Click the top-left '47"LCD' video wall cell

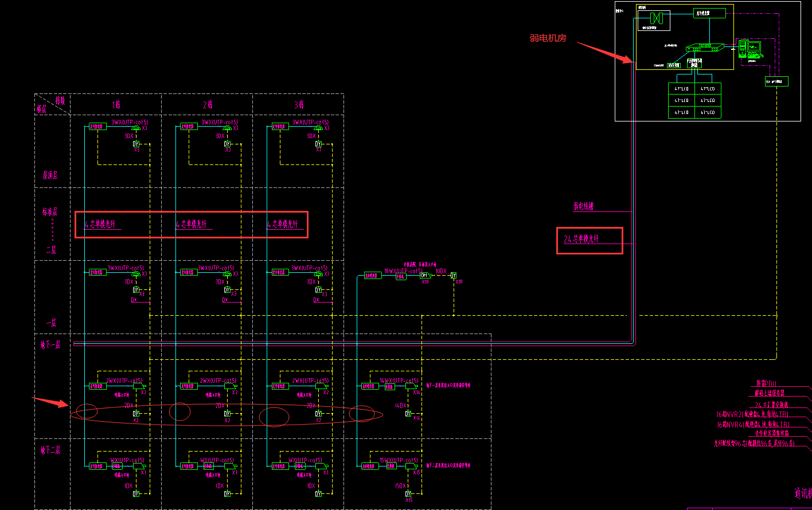pyautogui.click(x=682, y=89)
